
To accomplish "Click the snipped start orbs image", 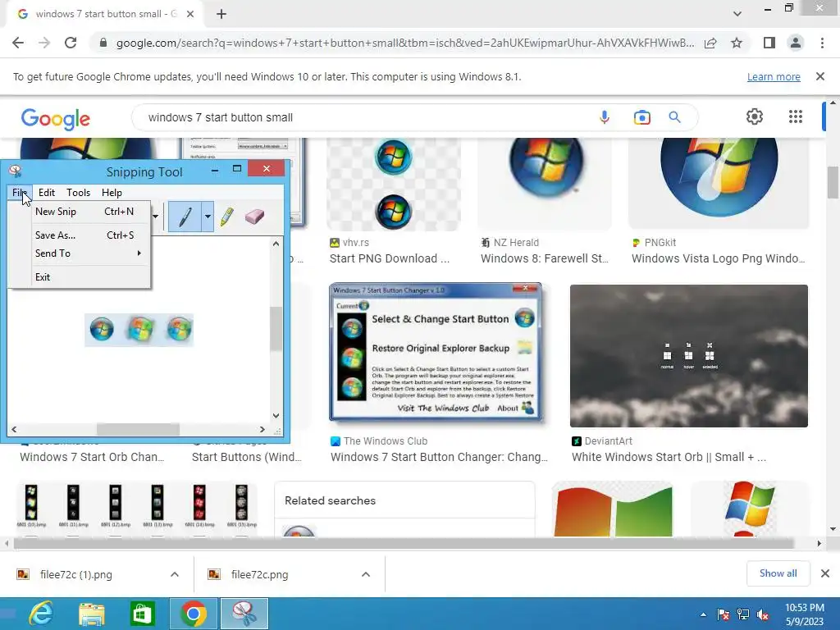I will 139,330.
